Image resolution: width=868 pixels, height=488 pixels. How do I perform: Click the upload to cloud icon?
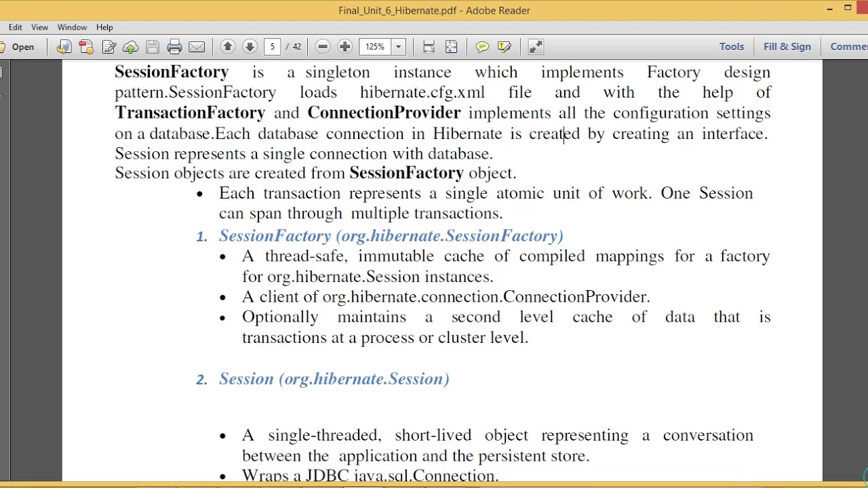coord(131,47)
